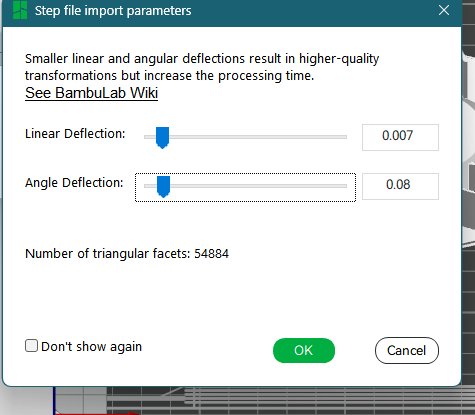The height and width of the screenshot is (415, 475).
Task: Focus the Angle Deflection 0.08 value field
Action: click(x=400, y=186)
